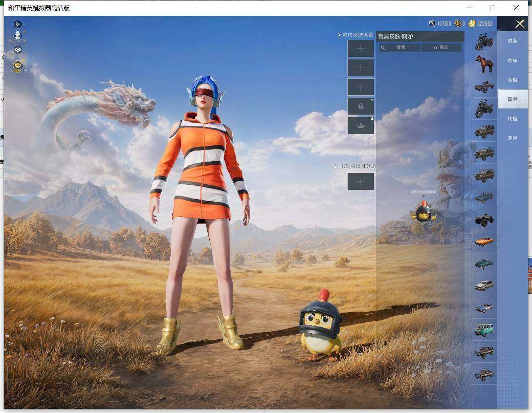Viewport: 532px width, 413px height.
Task: Click the topmost empty plus slot under 局内皮肤设置
Action: (x=361, y=49)
